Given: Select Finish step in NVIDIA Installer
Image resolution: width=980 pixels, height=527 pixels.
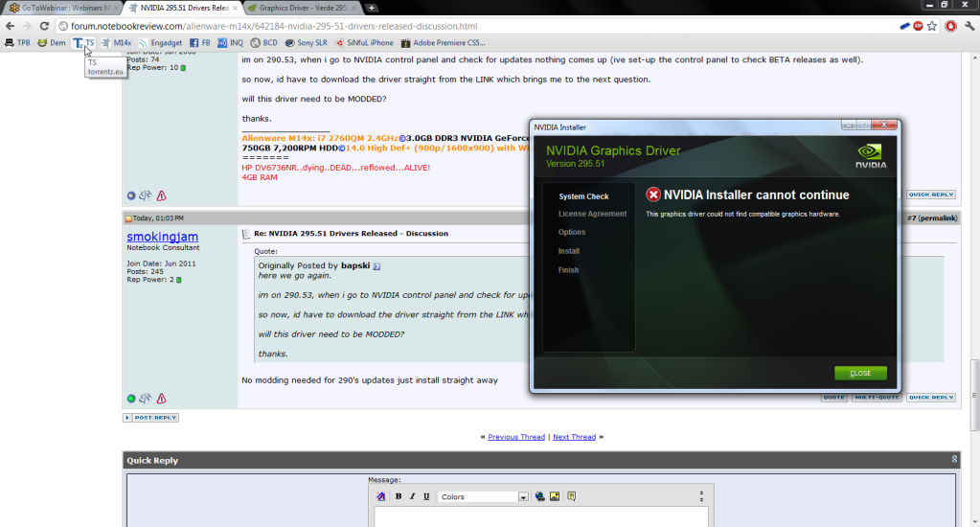Looking at the screenshot, I should click(x=568, y=270).
